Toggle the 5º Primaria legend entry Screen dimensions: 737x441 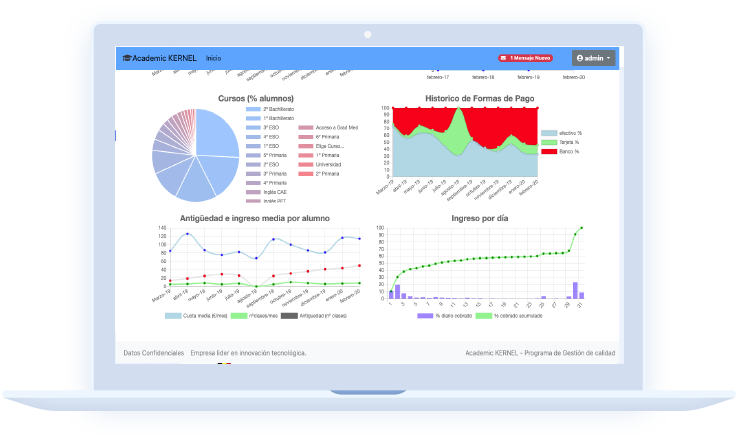click(266, 155)
